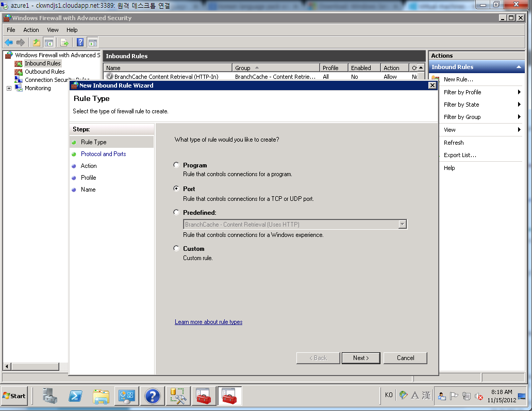Click the disabled Back button
The height and width of the screenshot is (411, 532).
click(318, 358)
